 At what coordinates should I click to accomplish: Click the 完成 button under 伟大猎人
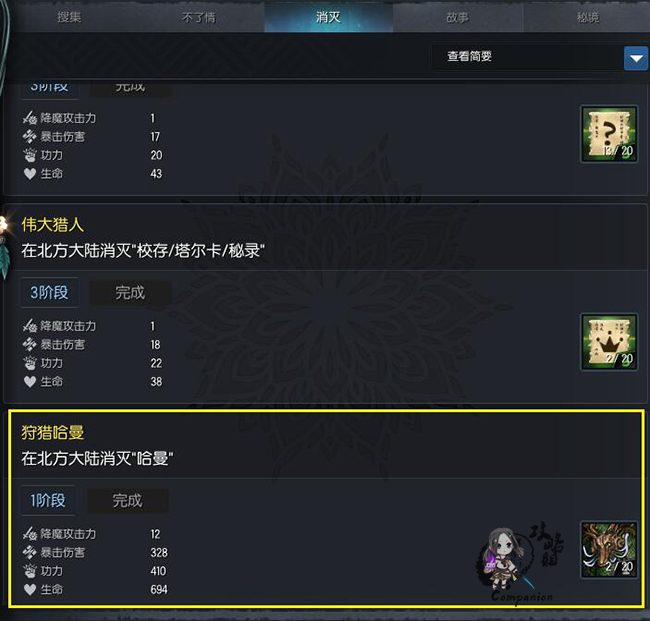coord(130,293)
